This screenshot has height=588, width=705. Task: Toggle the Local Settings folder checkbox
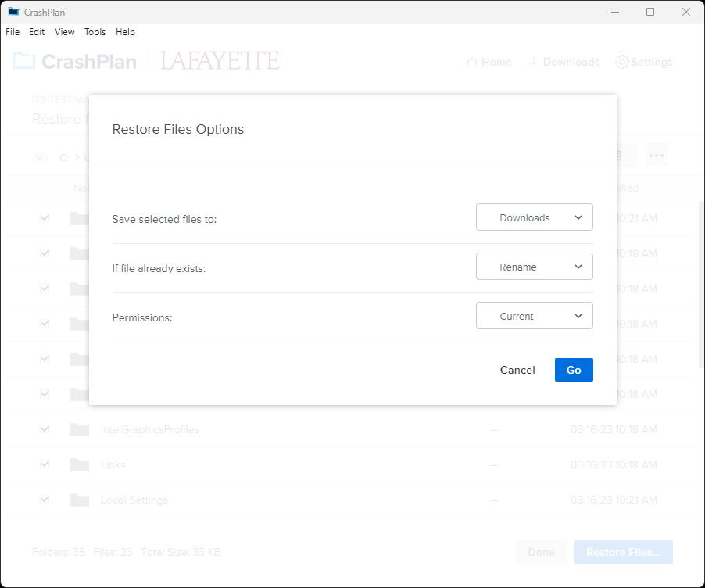[x=45, y=500]
